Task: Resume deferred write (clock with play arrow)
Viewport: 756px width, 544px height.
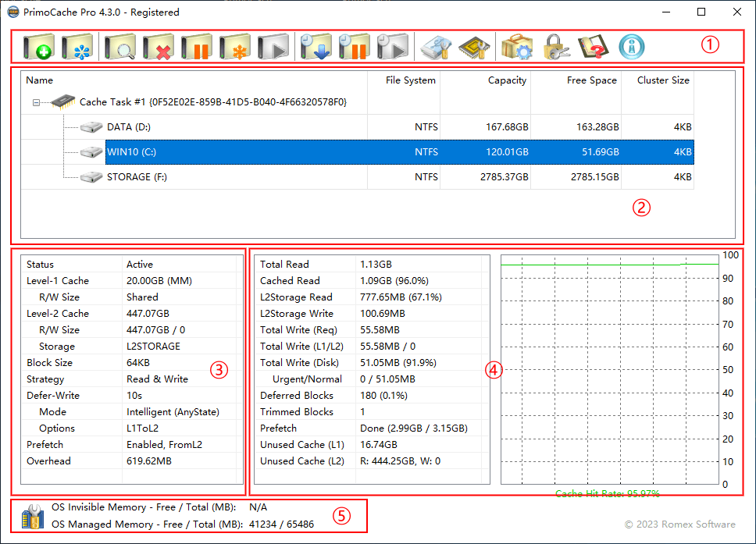Action: pos(393,47)
